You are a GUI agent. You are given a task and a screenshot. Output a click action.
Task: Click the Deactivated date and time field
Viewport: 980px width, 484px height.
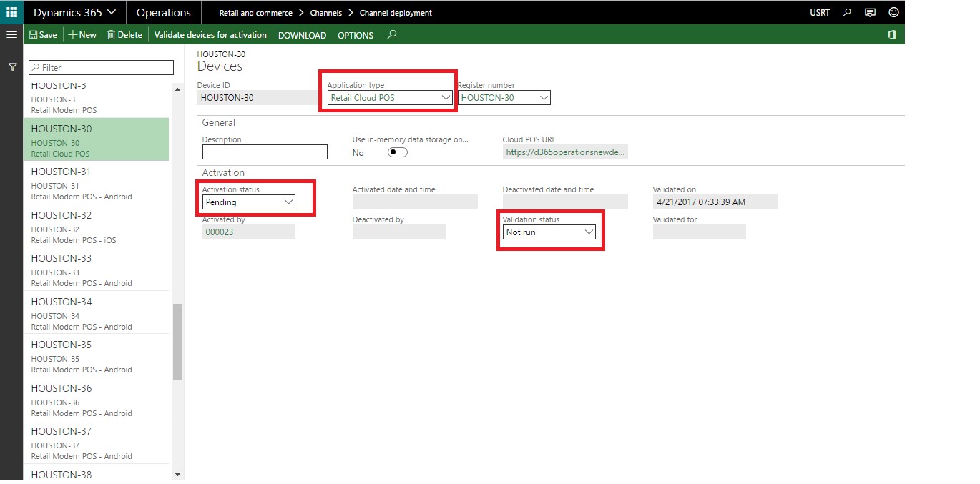click(565, 202)
